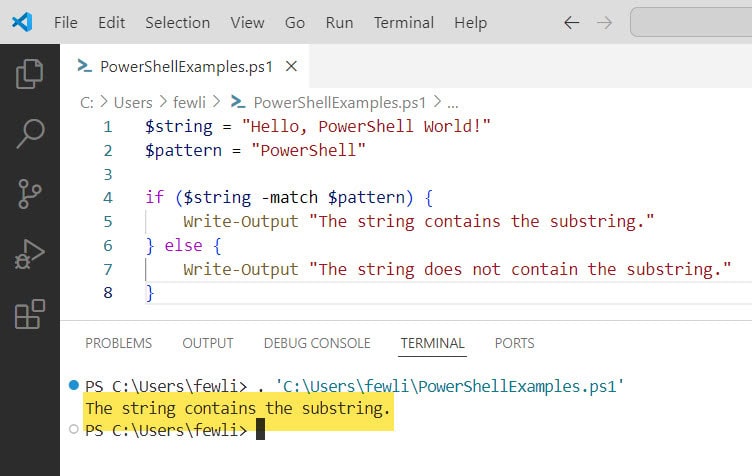Click Write-Output on line 5
The width and height of the screenshot is (752, 476).
pyautogui.click(x=241, y=221)
